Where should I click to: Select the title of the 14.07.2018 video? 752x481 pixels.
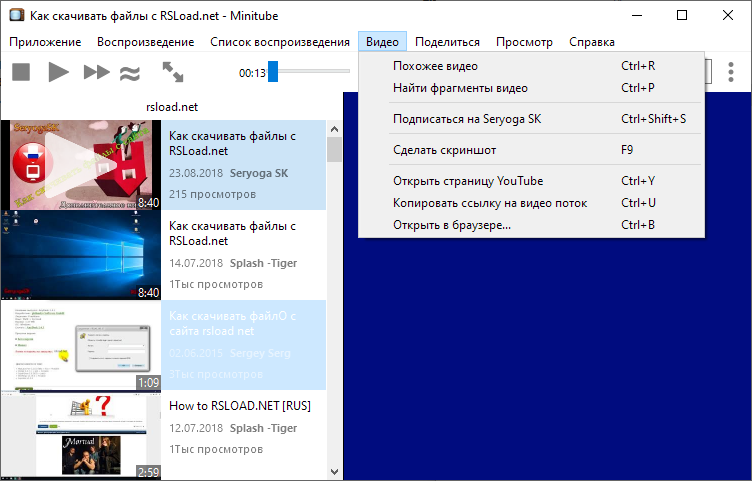click(x=232, y=234)
